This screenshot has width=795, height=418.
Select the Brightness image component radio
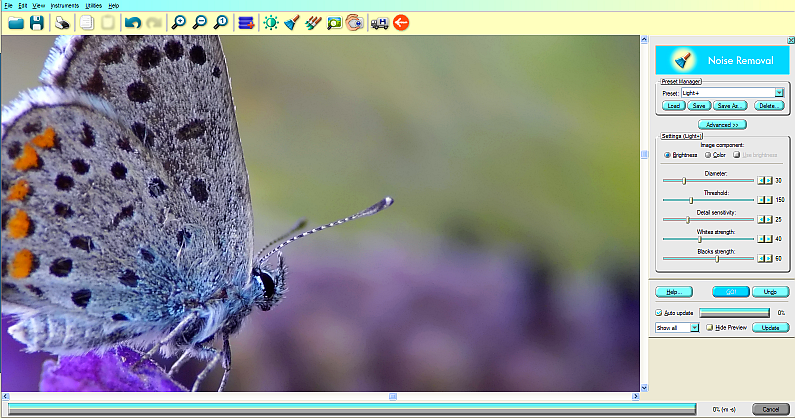(x=667, y=155)
